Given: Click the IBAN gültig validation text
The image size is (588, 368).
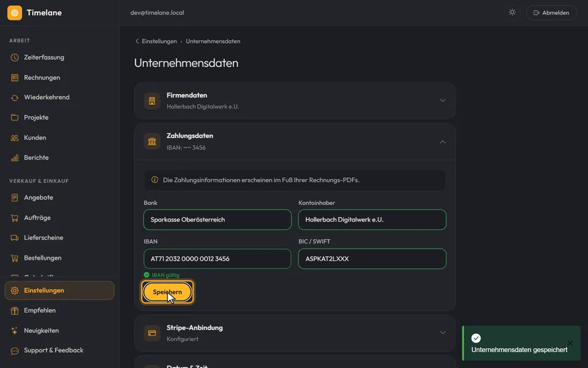Looking at the screenshot, I should pos(166,275).
